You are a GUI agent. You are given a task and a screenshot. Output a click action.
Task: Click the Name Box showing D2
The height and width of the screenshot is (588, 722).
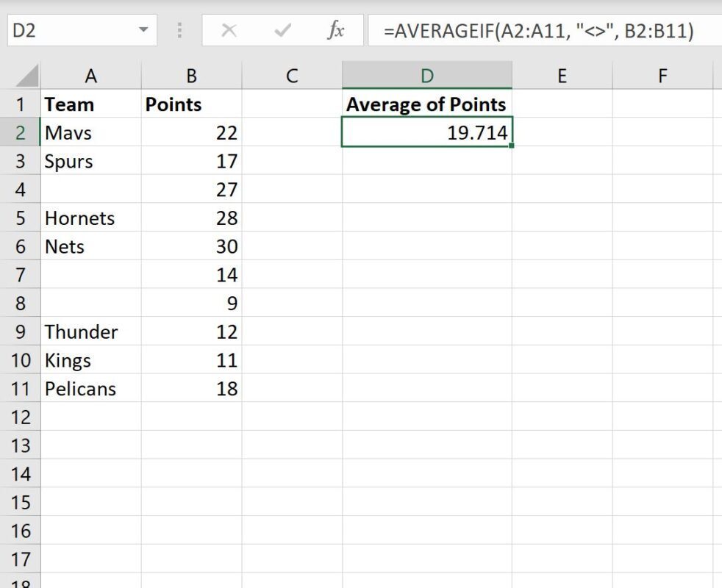(82, 30)
